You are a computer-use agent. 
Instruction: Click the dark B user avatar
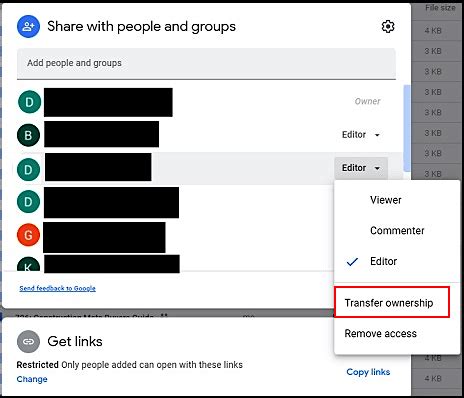(28, 135)
